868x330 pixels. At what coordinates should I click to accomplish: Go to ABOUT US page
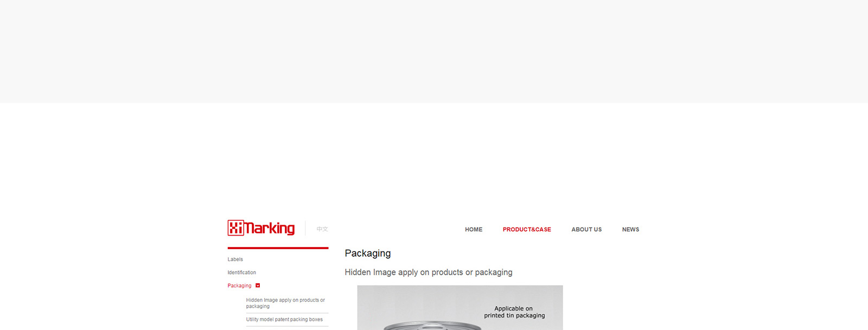click(x=586, y=230)
